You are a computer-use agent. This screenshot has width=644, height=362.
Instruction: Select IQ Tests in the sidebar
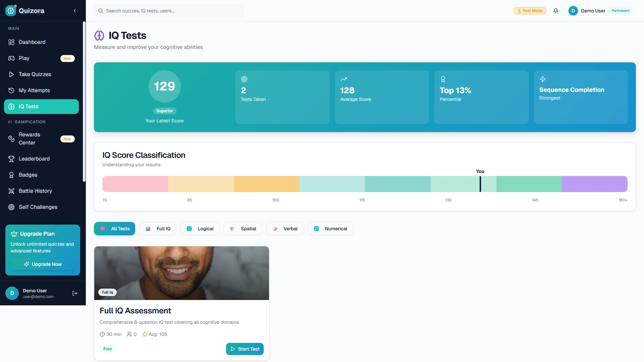pos(41,107)
